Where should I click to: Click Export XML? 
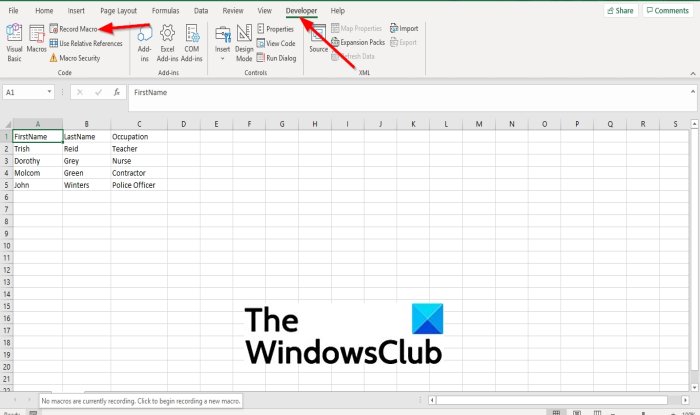click(403, 42)
